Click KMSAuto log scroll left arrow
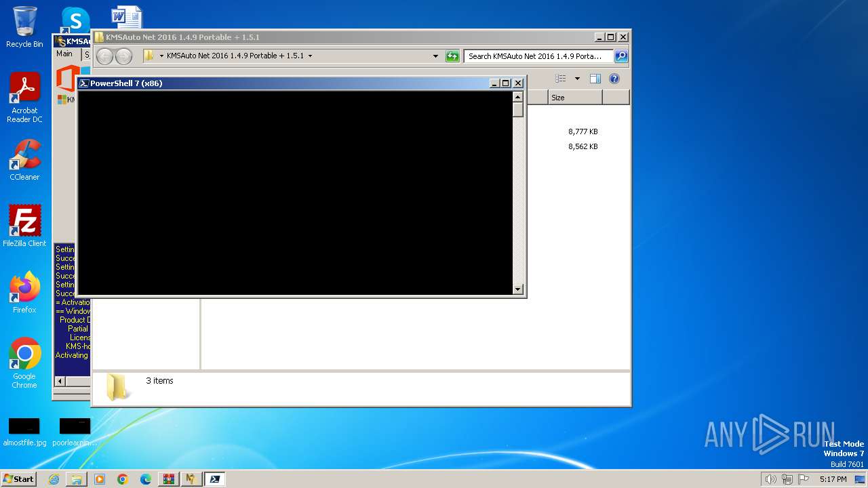 (x=60, y=382)
